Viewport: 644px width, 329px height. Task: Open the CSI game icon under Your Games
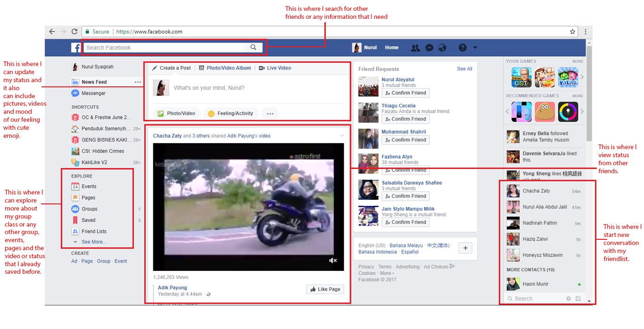[x=521, y=77]
